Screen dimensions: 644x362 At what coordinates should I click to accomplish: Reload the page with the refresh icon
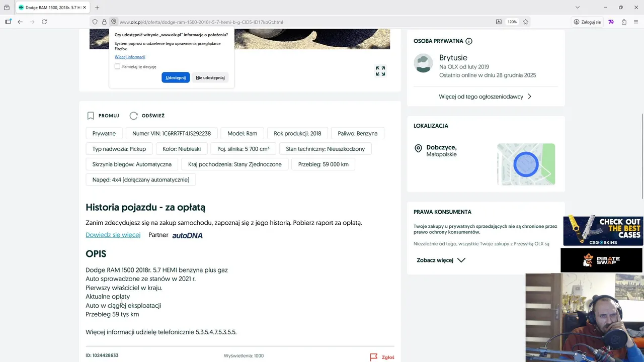[x=44, y=22]
